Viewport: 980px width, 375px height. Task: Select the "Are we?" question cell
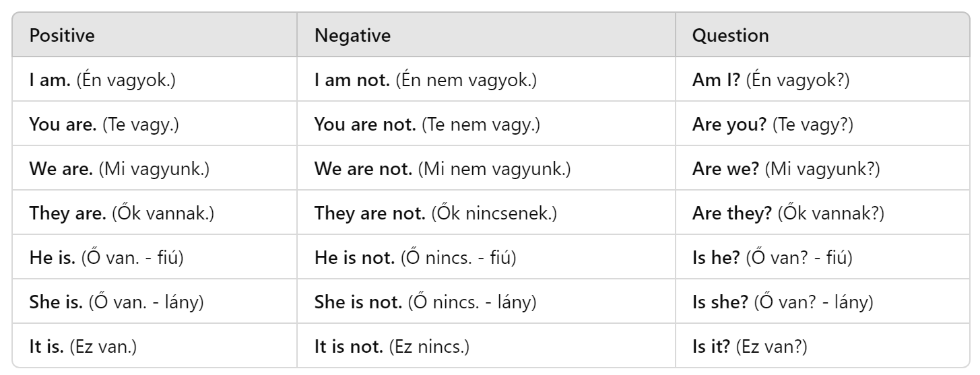pos(786,170)
